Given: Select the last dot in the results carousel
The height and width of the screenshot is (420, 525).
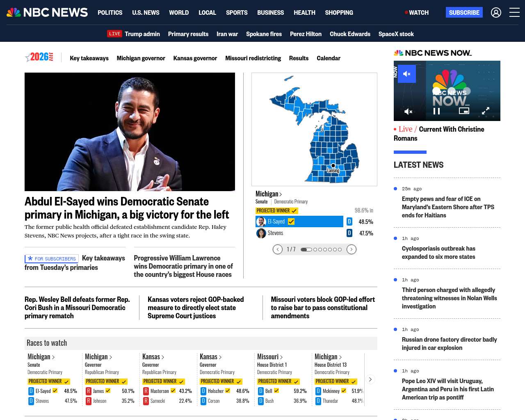Looking at the screenshot, I should [x=340, y=249].
